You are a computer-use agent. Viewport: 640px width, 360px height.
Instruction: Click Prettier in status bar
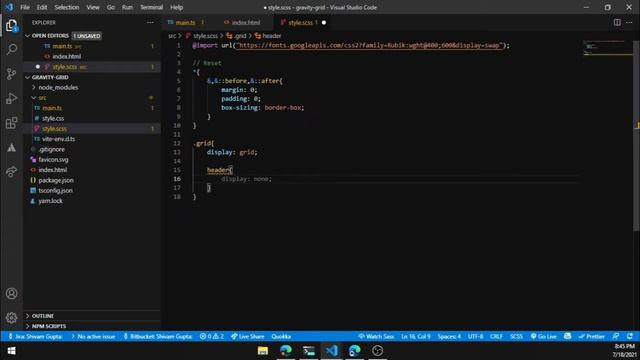tap(591, 336)
